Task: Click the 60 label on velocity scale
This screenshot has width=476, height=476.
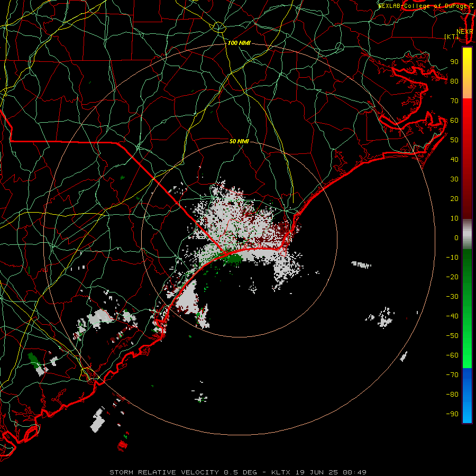Action: point(454,120)
